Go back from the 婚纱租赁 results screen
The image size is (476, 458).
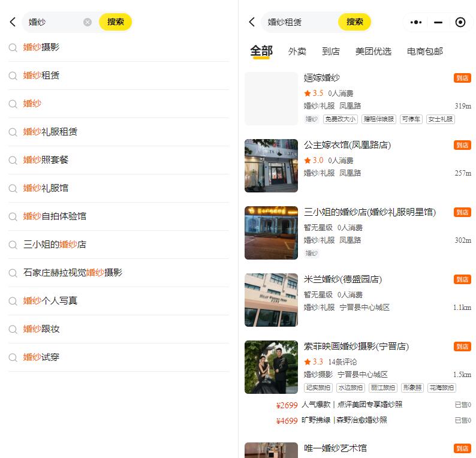point(252,22)
